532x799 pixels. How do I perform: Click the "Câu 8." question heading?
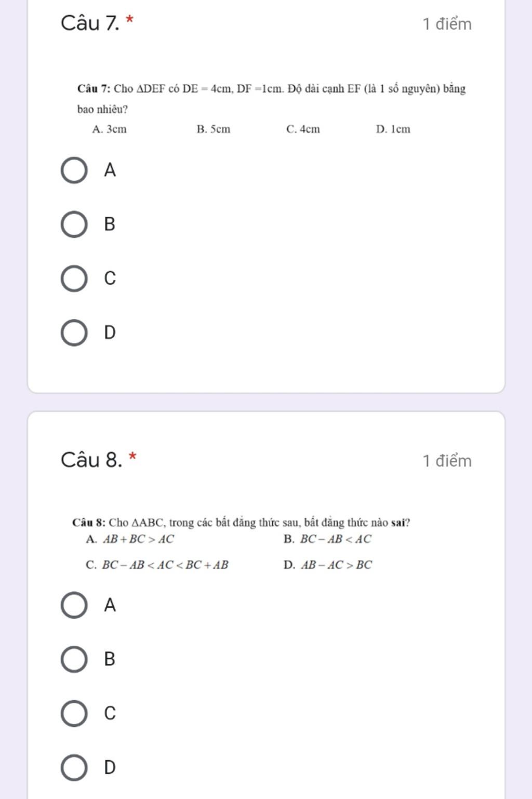(91, 460)
